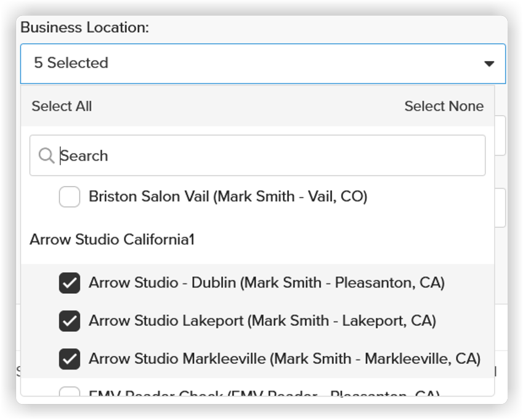The image size is (523, 420).
Task: Check the Briston Salon Vail checkbox
Action: click(70, 196)
